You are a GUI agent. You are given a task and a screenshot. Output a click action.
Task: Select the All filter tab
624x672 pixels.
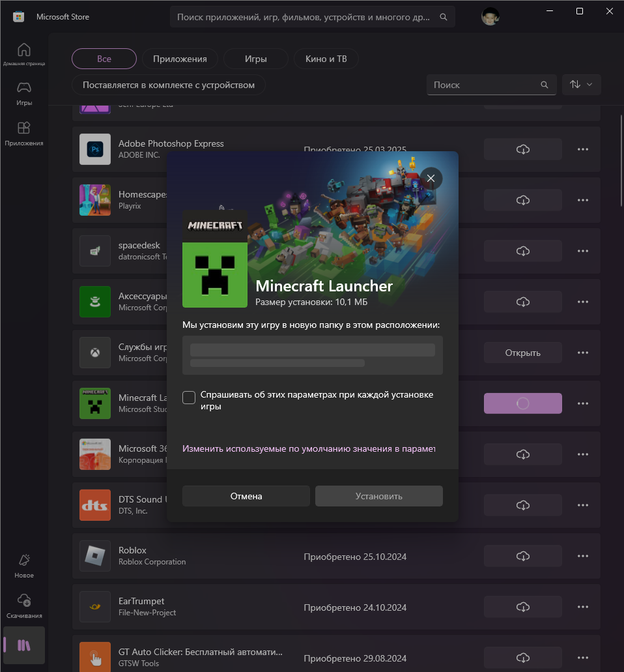(104, 59)
